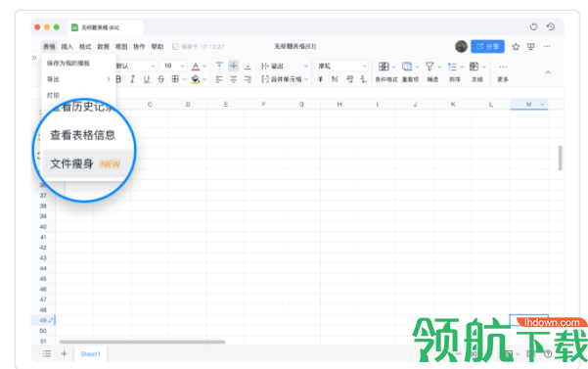Image resolution: width=588 pixels, height=369 pixels.
Task: Open the 格式 menu
Action: coord(85,47)
